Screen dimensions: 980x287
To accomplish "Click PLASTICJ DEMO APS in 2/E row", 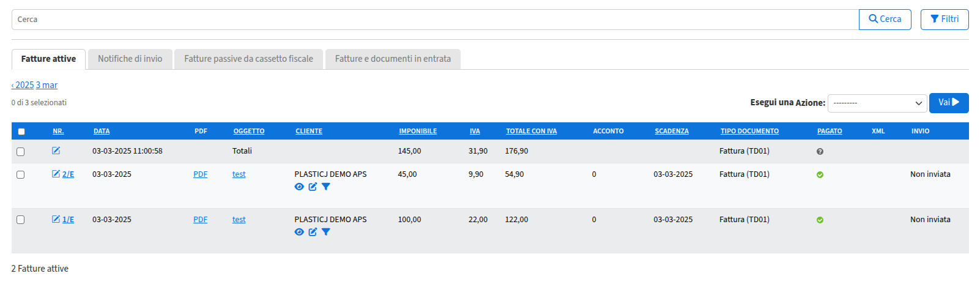I will pyautogui.click(x=330, y=174).
